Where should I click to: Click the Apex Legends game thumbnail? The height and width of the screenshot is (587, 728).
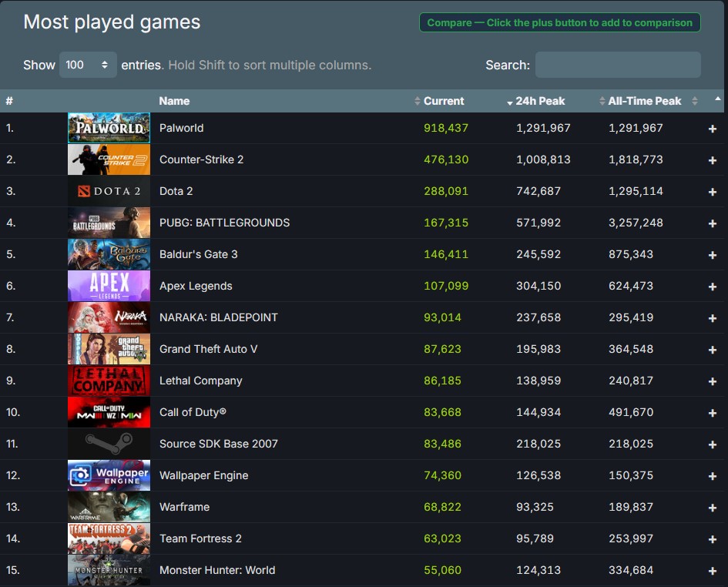(109, 286)
